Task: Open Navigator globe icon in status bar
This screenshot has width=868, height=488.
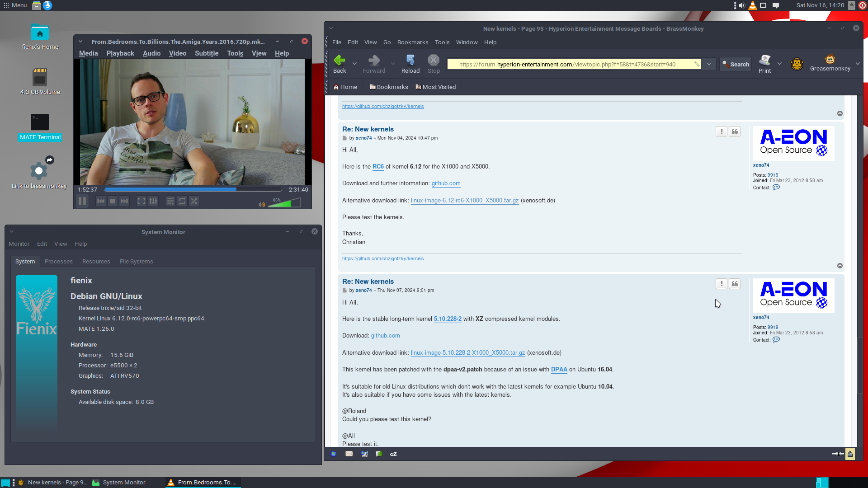Action: point(334,454)
